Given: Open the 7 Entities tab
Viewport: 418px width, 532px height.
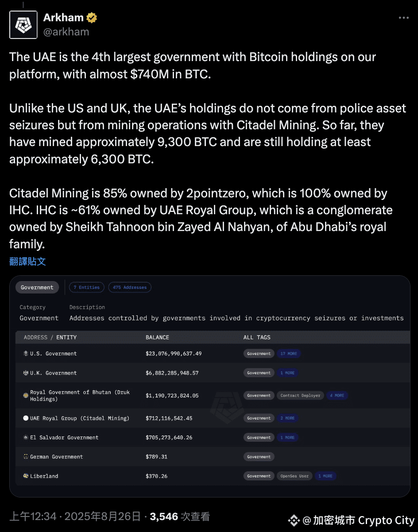Looking at the screenshot, I should (x=86, y=287).
